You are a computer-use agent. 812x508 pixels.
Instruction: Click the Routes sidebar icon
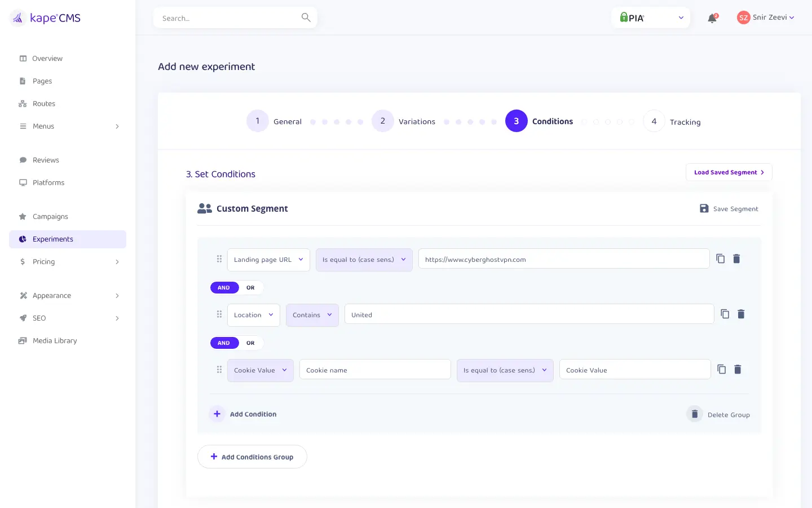(23, 103)
